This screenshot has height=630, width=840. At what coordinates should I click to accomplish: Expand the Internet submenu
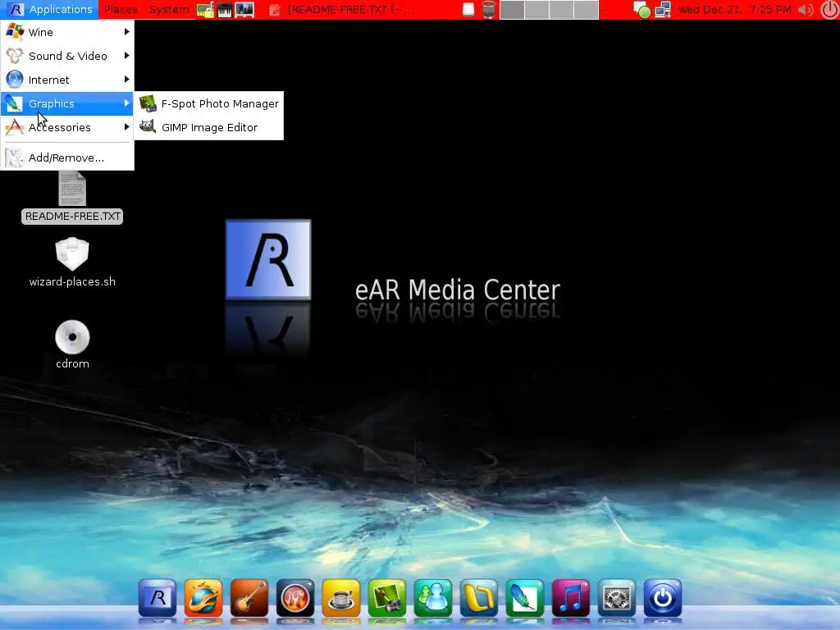point(67,80)
